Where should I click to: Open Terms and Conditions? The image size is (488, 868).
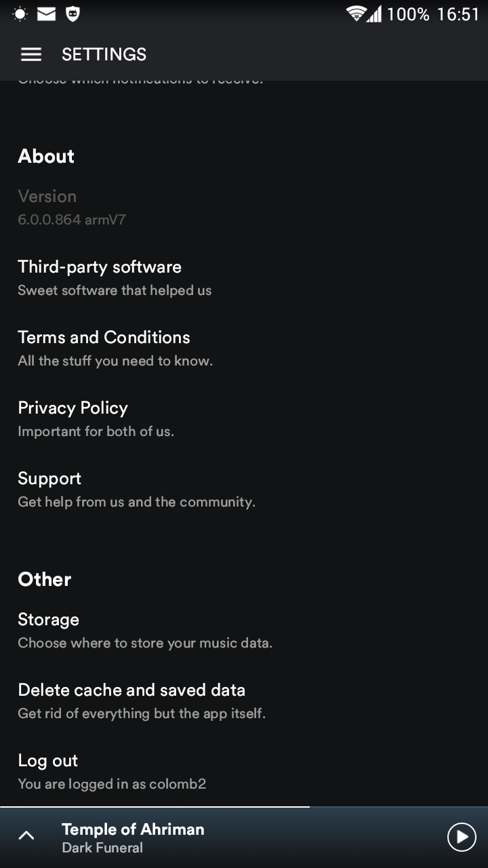[104, 348]
